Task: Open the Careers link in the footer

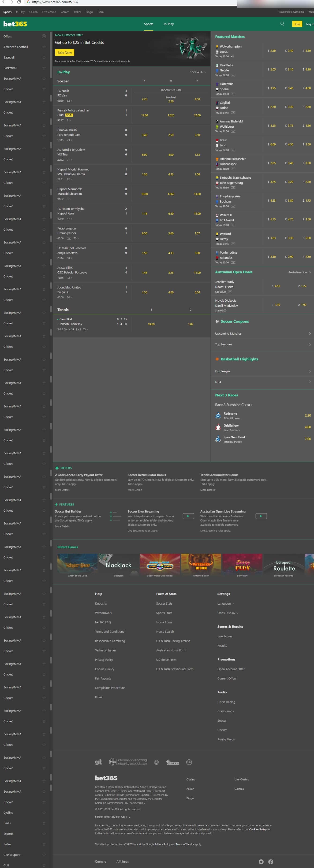Action: click(101, 862)
